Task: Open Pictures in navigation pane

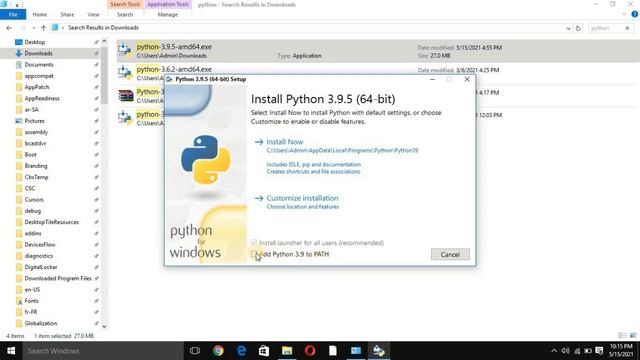Action: pyautogui.click(x=34, y=121)
